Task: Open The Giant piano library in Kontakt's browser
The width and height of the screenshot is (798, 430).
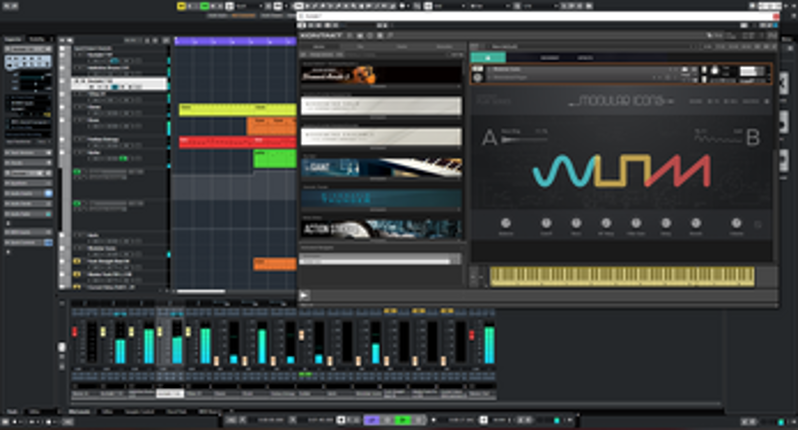Action: [381, 168]
